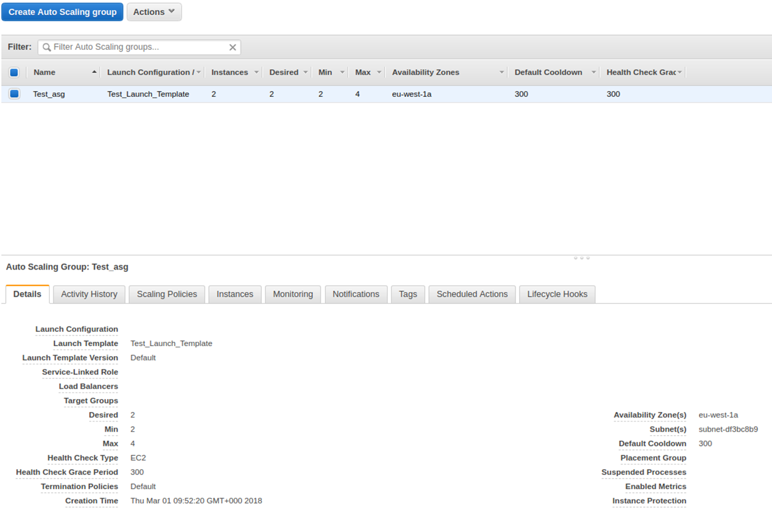Viewport: 772px width, 532px height.
Task: Open the Scheduled Actions tab
Action: pos(472,294)
